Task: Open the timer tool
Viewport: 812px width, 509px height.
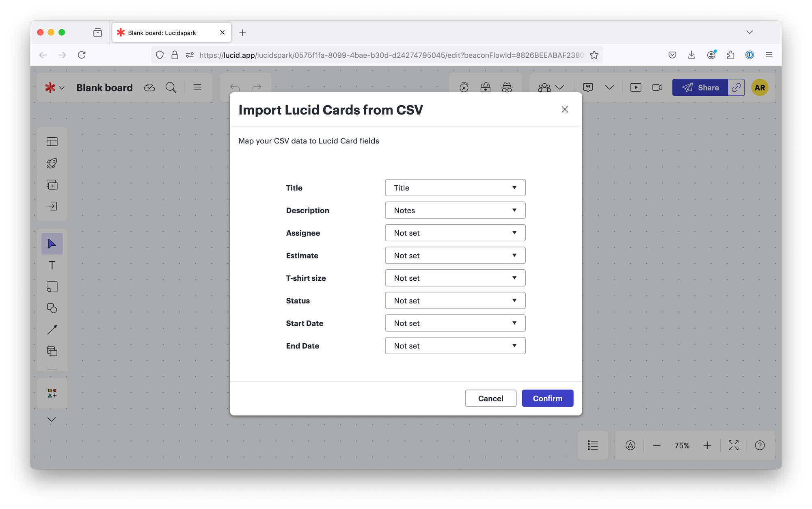Action: click(x=464, y=87)
